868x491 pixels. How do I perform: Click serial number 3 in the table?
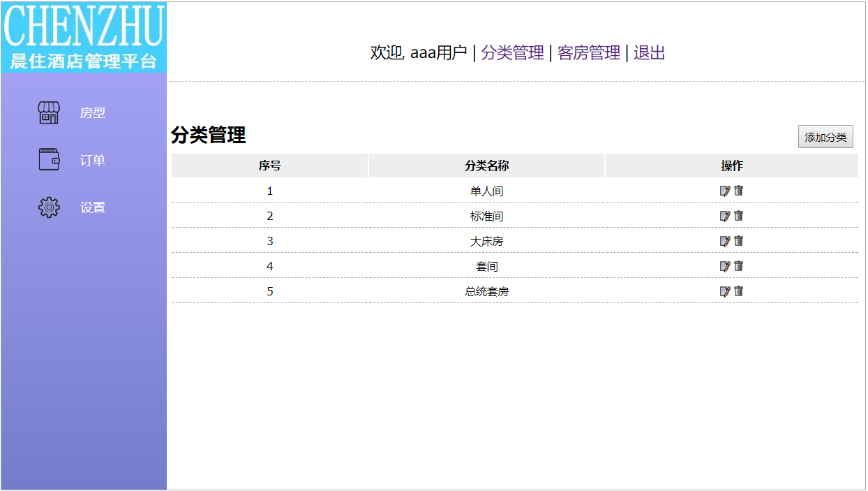[x=270, y=241]
